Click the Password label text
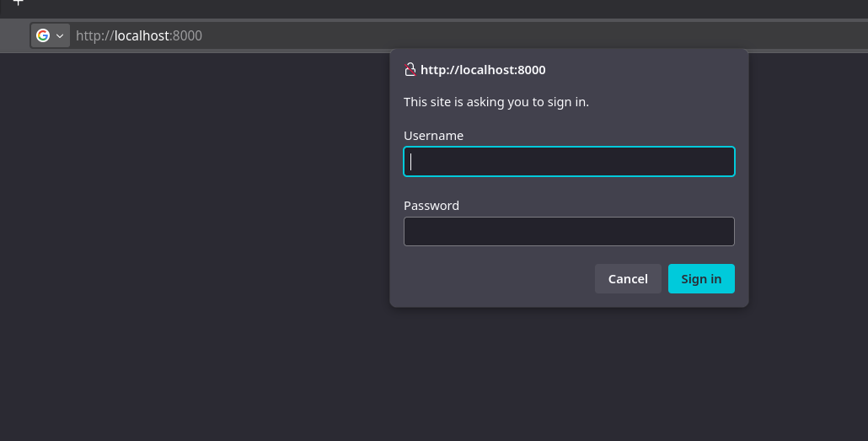868x441 pixels. tap(431, 206)
